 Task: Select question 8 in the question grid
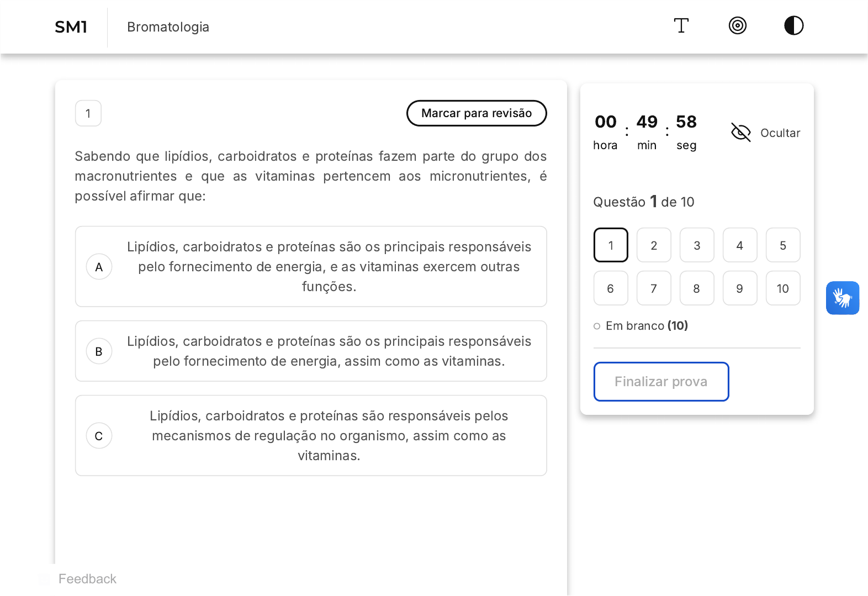(697, 288)
